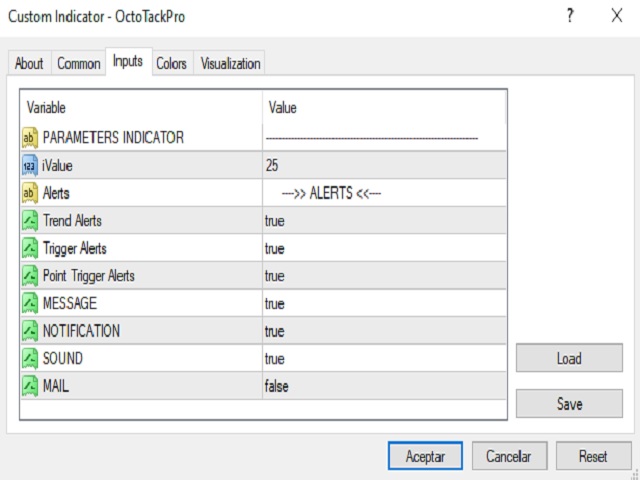Viewport: 640px width, 480px height.
Task: Go to the Colors tab
Action: (x=172, y=63)
